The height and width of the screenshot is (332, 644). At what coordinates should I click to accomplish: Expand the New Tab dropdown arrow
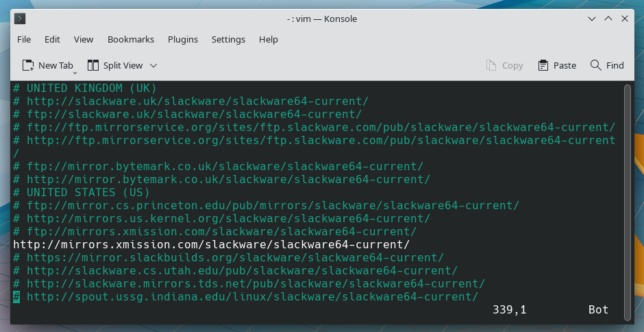pos(75,73)
